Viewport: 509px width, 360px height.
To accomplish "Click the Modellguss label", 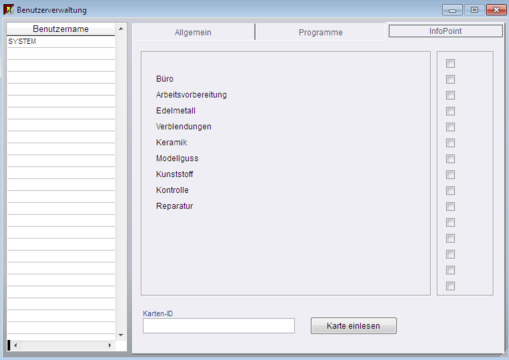I will pos(177,158).
